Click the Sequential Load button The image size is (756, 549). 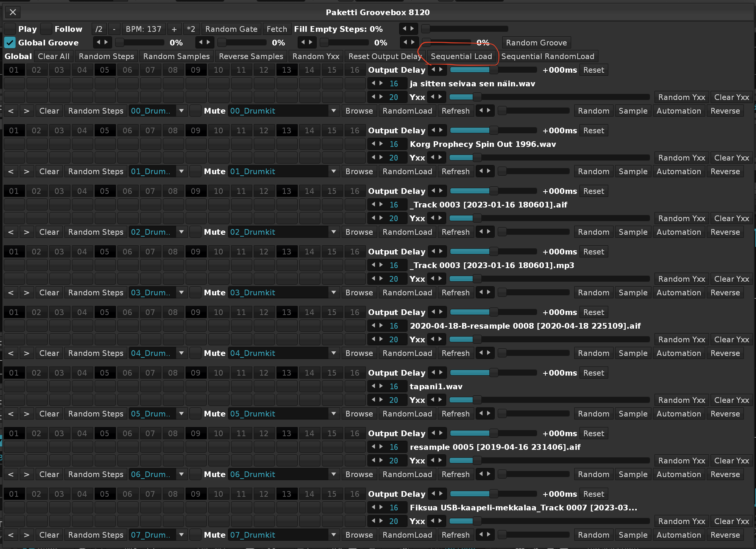click(x=461, y=56)
